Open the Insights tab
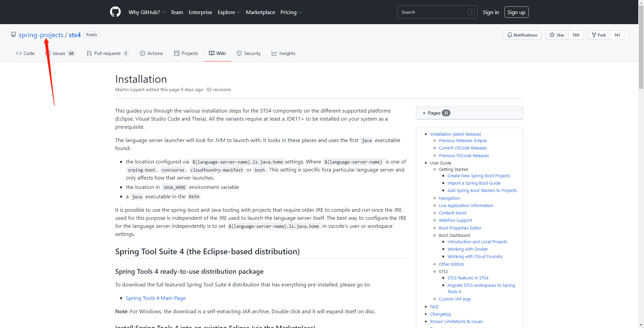Image resolution: width=644 pixels, height=328 pixels. pos(283,53)
